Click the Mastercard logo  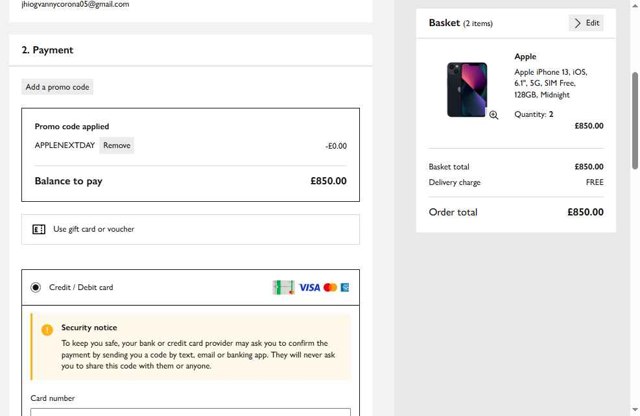point(330,287)
